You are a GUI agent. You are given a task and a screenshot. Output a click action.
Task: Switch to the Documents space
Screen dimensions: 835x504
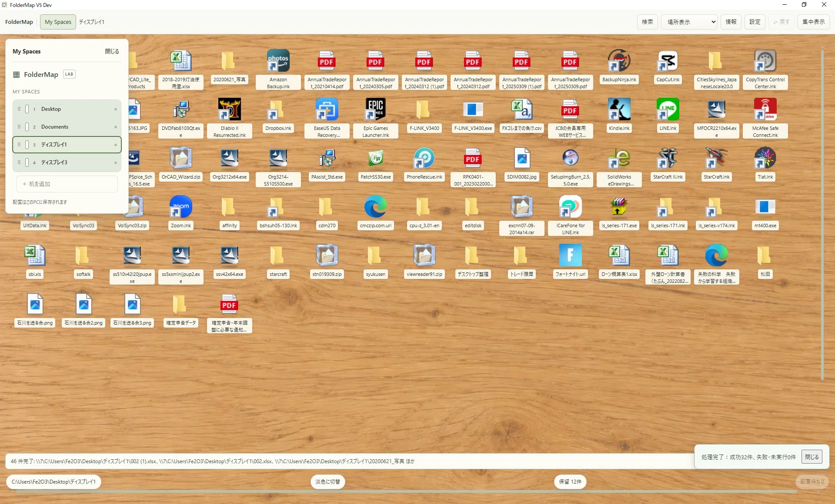[x=67, y=127]
